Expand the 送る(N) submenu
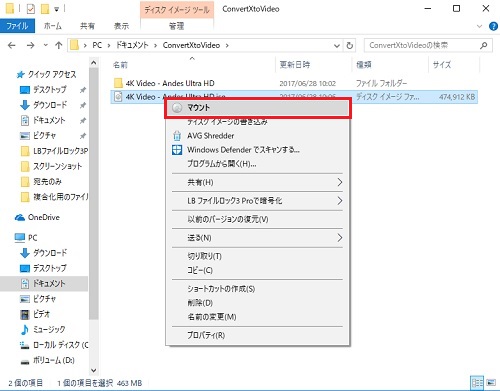Viewport: 500px width, 391px height. [x=257, y=238]
